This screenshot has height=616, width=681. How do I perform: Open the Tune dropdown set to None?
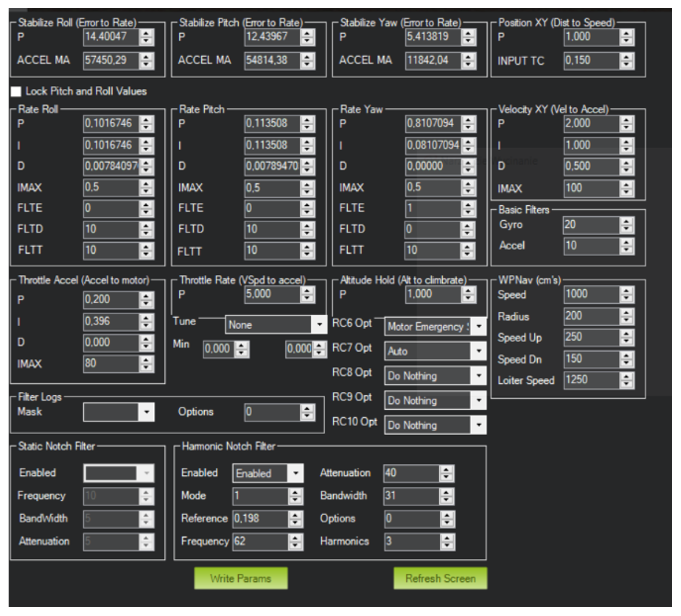pos(319,325)
